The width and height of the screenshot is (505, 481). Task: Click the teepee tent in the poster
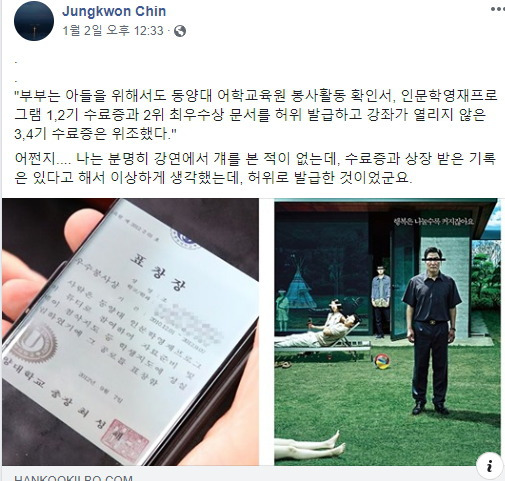[299, 289]
